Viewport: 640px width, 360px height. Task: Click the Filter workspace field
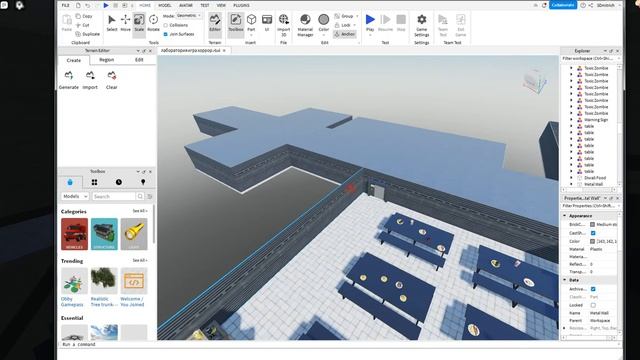[590, 58]
